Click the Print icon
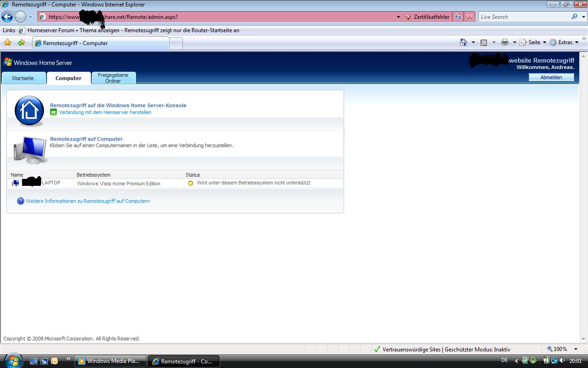 click(x=505, y=42)
